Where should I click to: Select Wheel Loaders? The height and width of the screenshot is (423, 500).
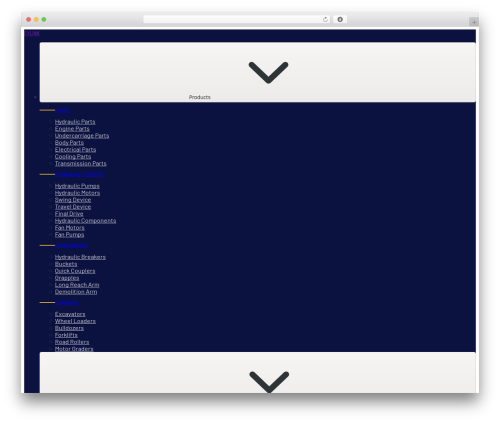coord(75,321)
